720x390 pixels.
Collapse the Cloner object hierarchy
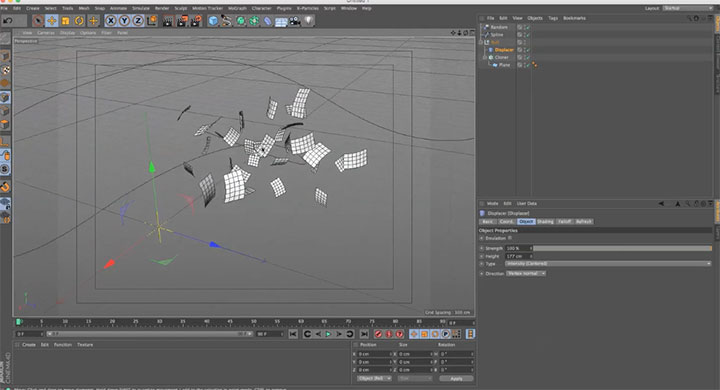(x=484, y=57)
